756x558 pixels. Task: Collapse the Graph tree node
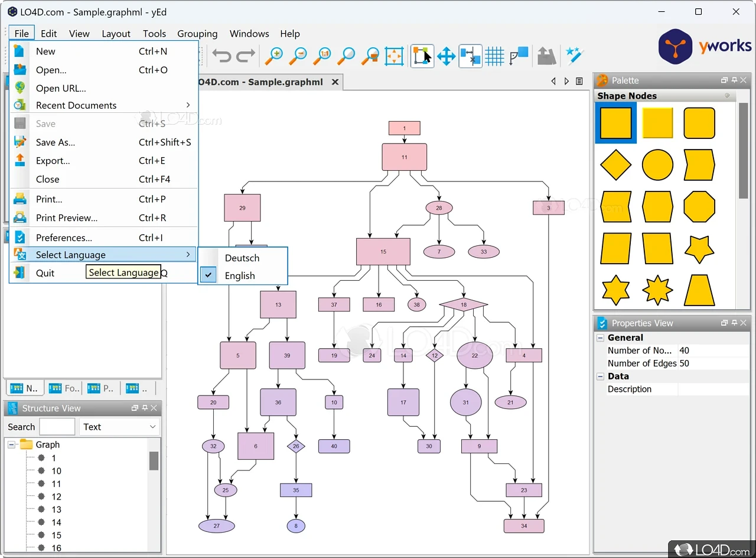click(11, 445)
